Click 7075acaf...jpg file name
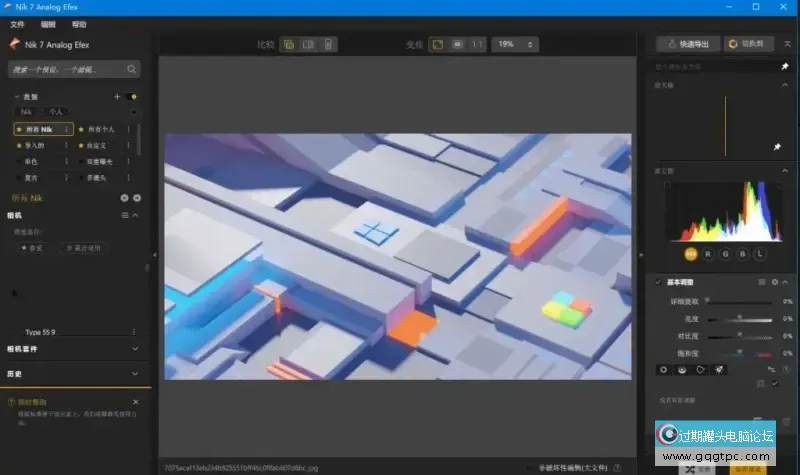The height and width of the screenshot is (475, 800). [x=241, y=468]
